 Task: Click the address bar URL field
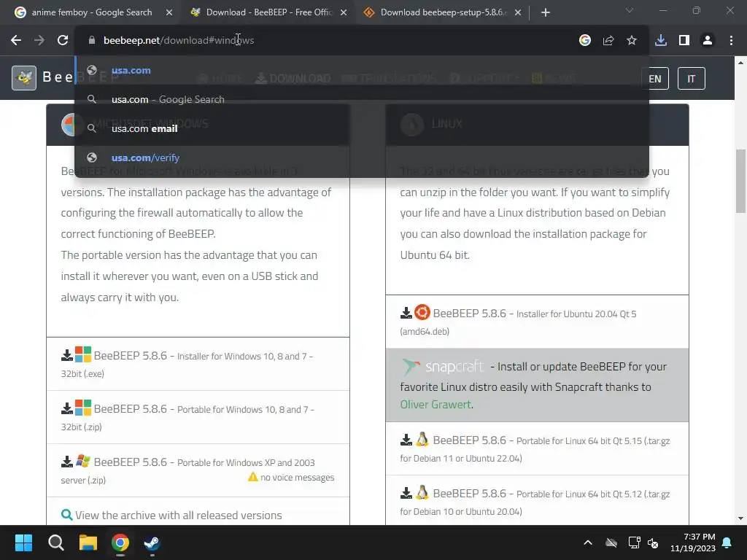click(x=333, y=41)
